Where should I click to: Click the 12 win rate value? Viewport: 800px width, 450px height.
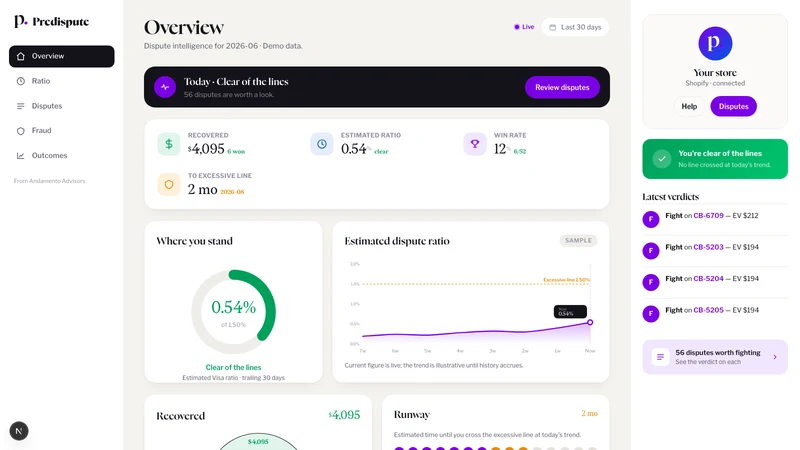click(x=501, y=148)
